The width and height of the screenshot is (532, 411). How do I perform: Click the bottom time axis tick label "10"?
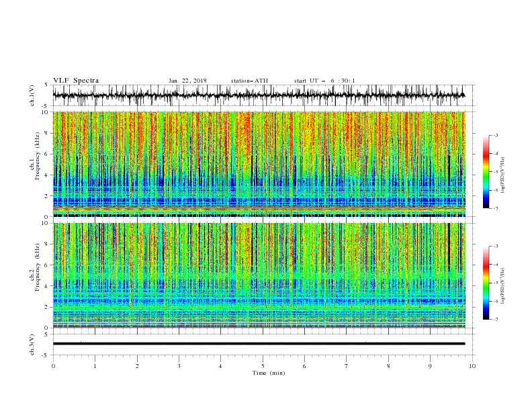click(472, 366)
